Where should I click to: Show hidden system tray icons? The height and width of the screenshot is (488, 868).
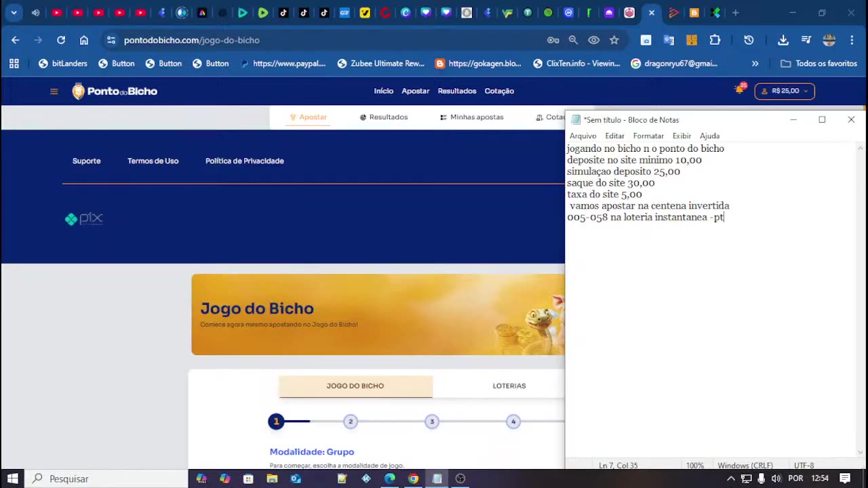click(x=731, y=479)
